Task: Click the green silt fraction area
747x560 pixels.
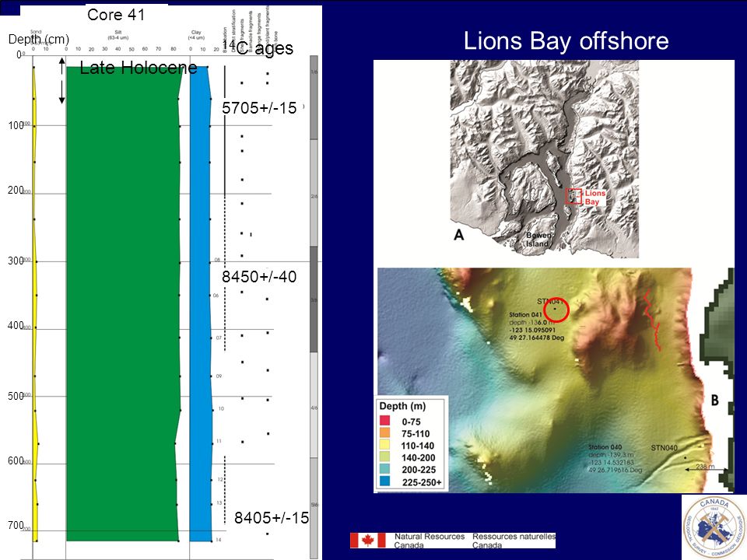Action: [123, 304]
